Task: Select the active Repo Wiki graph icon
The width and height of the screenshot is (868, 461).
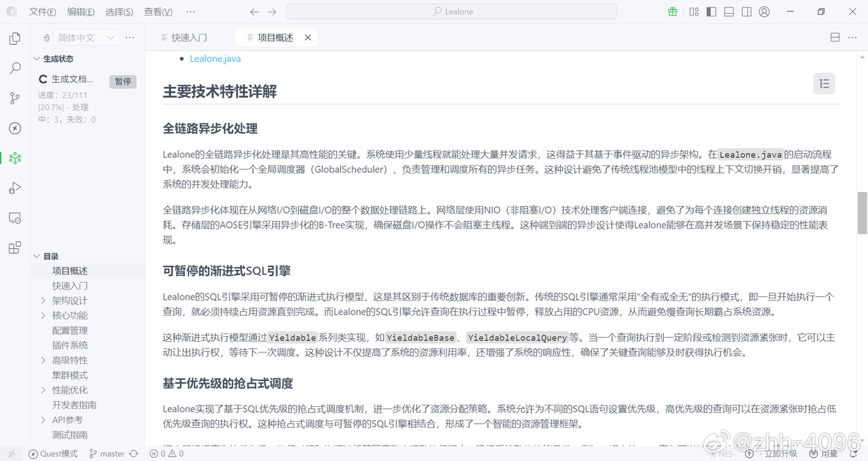Action: coord(15,158)
